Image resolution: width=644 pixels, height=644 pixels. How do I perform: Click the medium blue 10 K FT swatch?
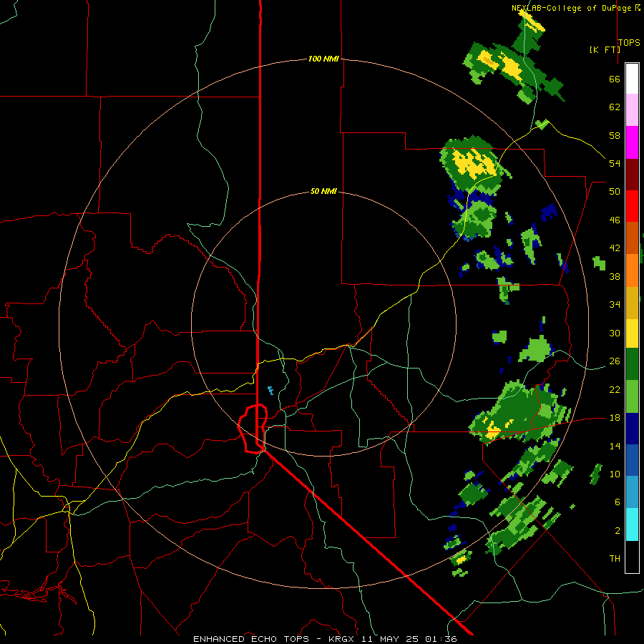coord(632,460)
